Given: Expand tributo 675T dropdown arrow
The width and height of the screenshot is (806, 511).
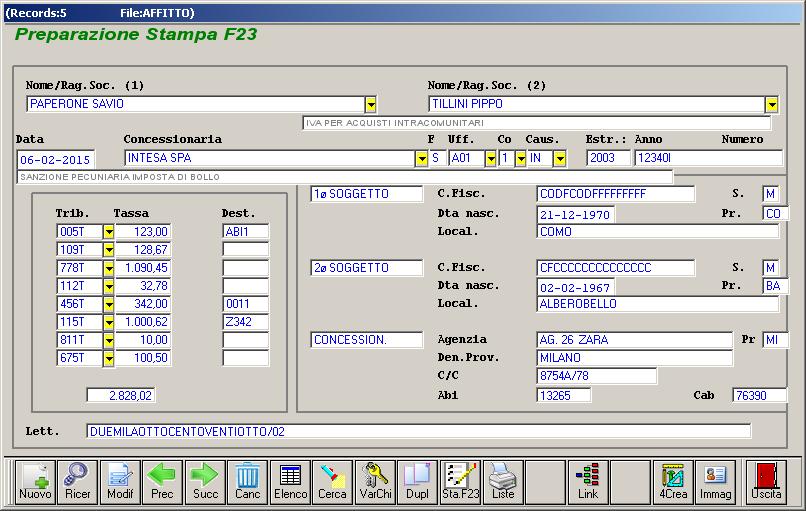Looking at the screenshot, I should [108, 358].
